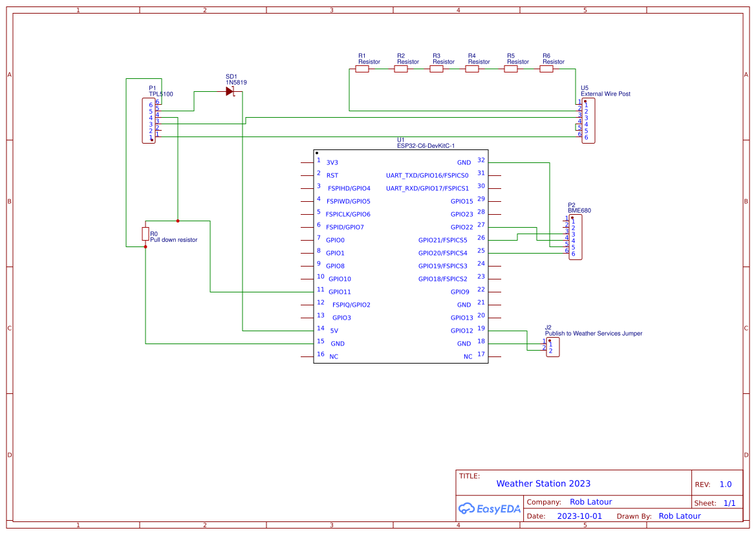Select the TPL5100 connector P1
Viewport: 756px width, 535px height.
pos(149,121)
